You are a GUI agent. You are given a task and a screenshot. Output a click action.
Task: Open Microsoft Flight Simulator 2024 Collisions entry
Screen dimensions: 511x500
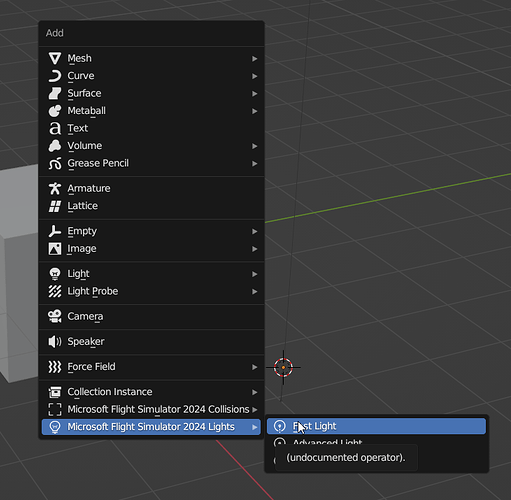point(151,409)
